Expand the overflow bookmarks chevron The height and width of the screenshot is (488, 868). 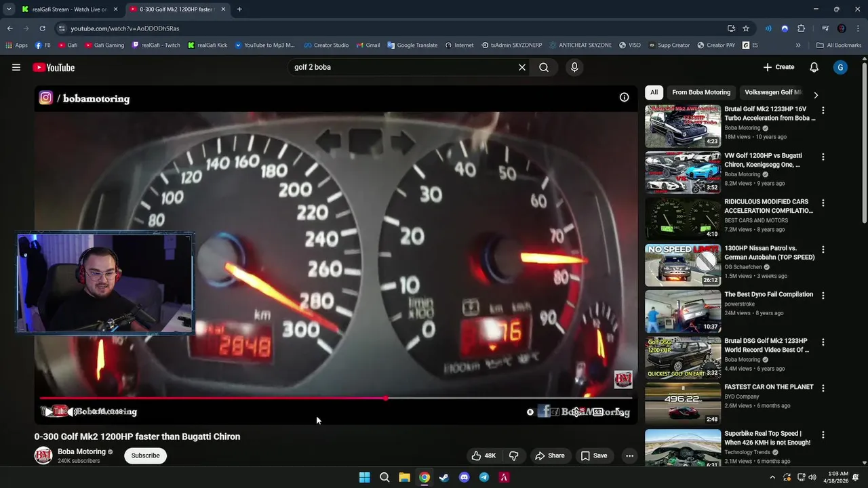coord(798,45)
